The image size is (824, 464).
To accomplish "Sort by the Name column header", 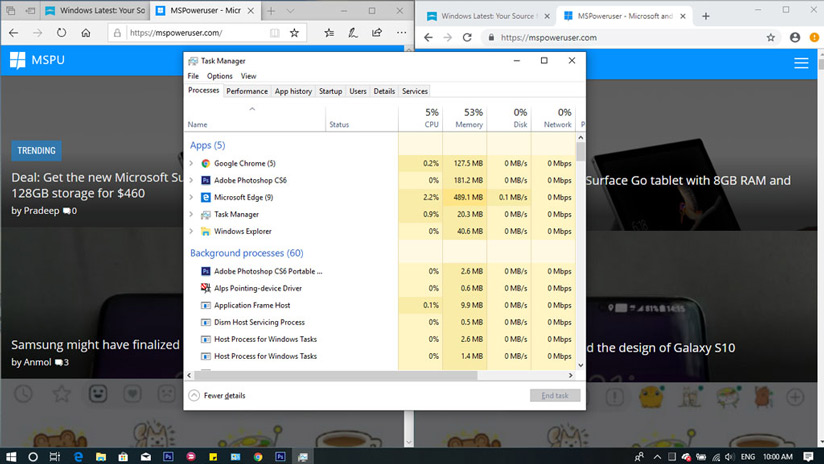I will (256, 118).
